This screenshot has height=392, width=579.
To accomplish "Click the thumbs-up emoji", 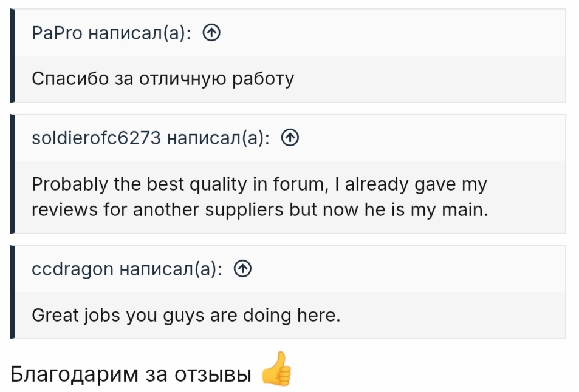I will pyautogui.click(x=276, y=369).
